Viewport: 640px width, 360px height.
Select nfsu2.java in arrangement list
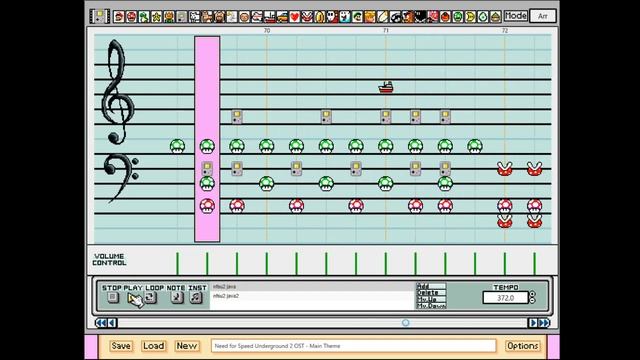[x=312, y=287]
